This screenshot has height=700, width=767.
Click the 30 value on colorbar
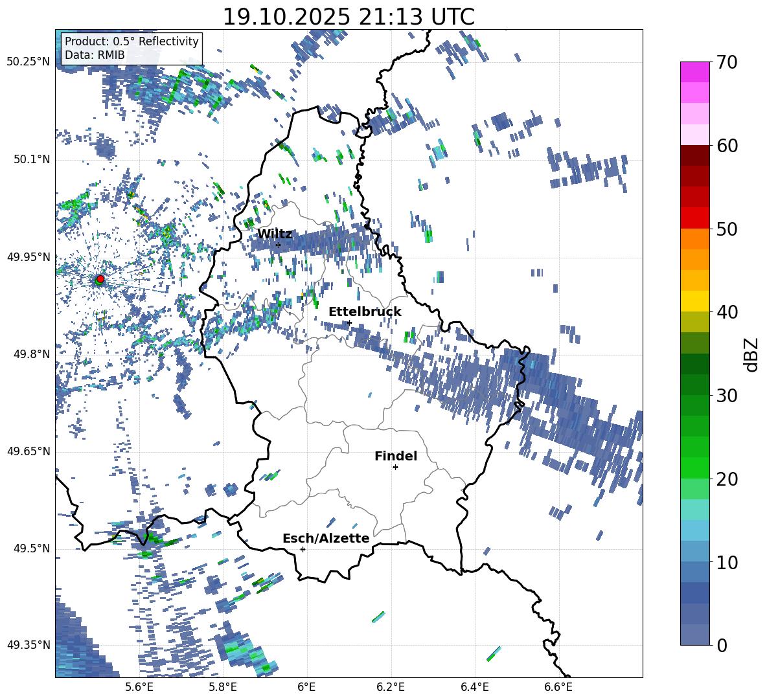pyautogui.click(x=727, y=396)
